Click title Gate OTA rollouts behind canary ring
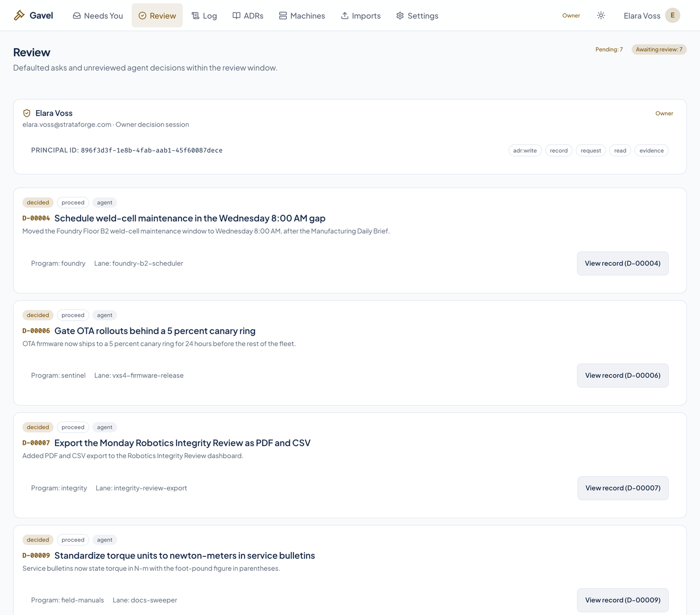Image resolution: width=700 pixels, height=615 pixels. [155, 331]
